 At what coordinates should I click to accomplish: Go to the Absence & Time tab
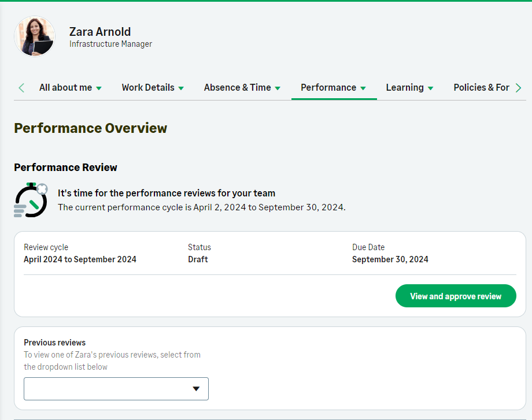point(237,88)
